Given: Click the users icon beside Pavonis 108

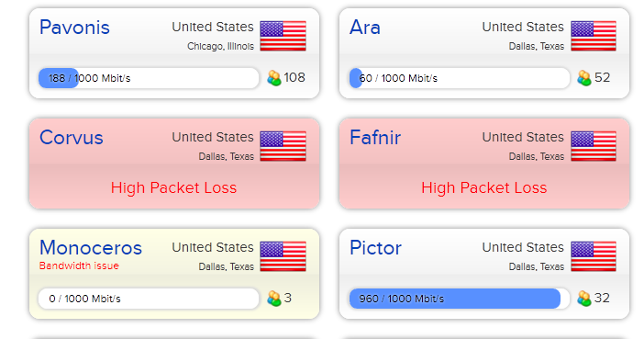Looking at the screenshot, I should (274, 78).
